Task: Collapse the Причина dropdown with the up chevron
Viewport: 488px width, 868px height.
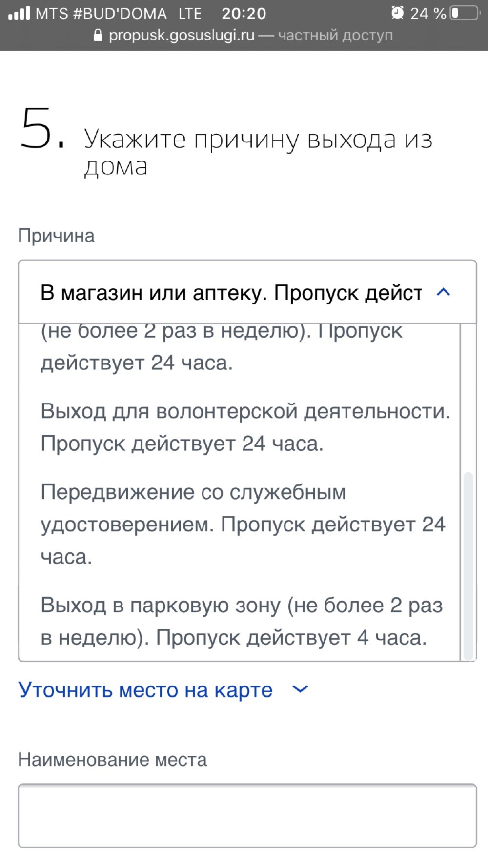Action: click(x=443, y=292)
